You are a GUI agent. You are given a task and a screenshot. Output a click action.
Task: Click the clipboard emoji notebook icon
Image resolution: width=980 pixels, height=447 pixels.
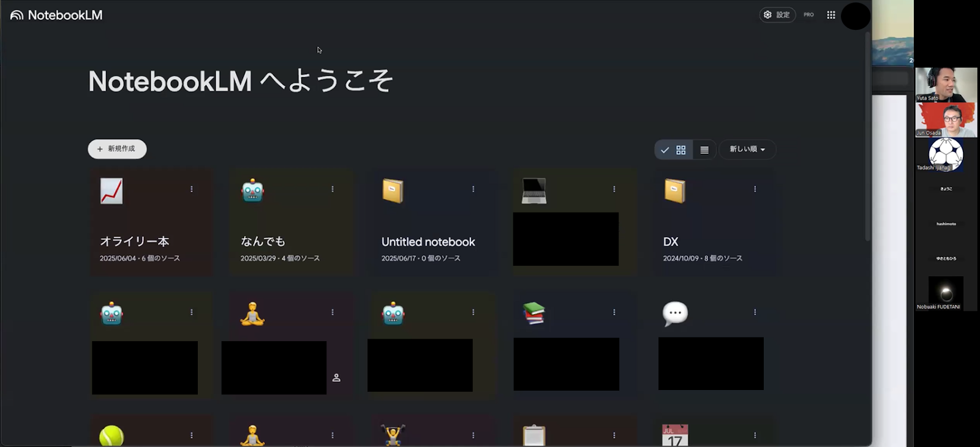click(534, 435)
